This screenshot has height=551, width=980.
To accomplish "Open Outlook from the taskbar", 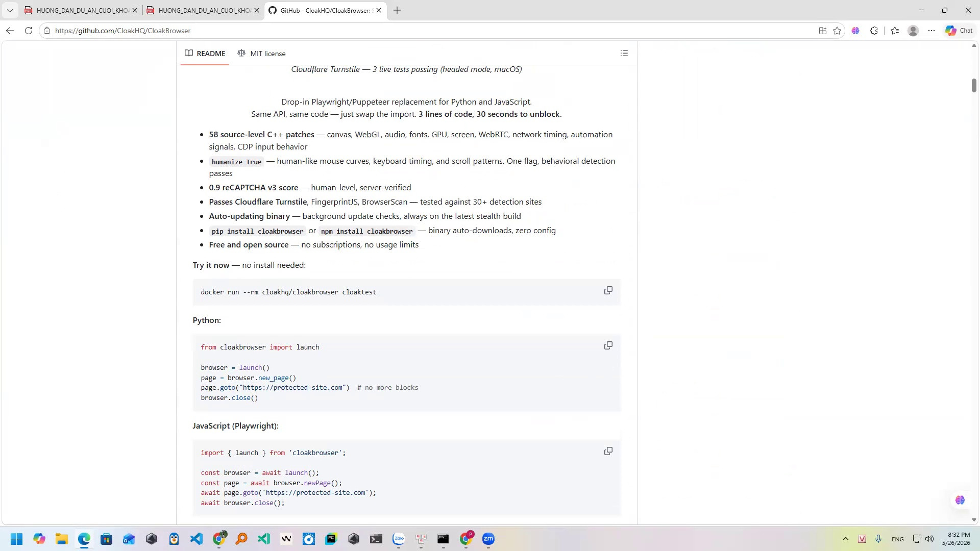I will pyautogui.click(x=129, y=539).
